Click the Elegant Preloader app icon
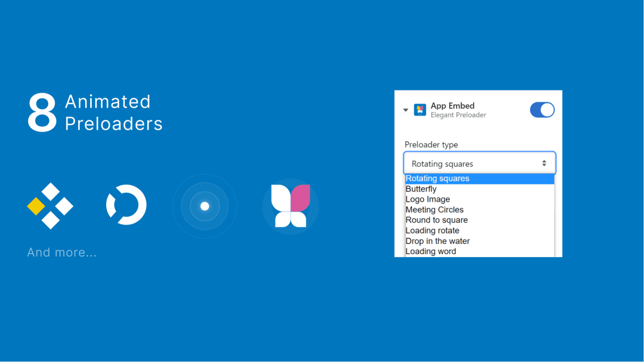This screenshot has height=362, width=644. pyautogui.click(x=420, y=110)
